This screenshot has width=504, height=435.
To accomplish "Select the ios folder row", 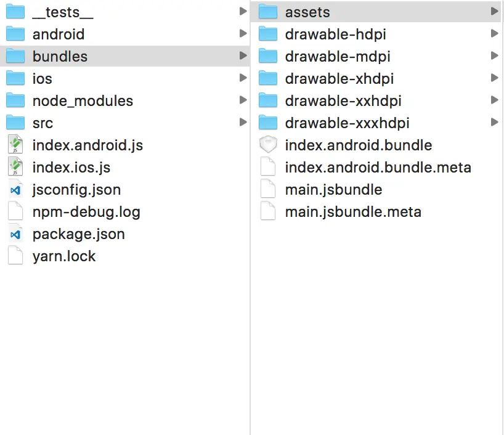I will click(x=124, y=78).
